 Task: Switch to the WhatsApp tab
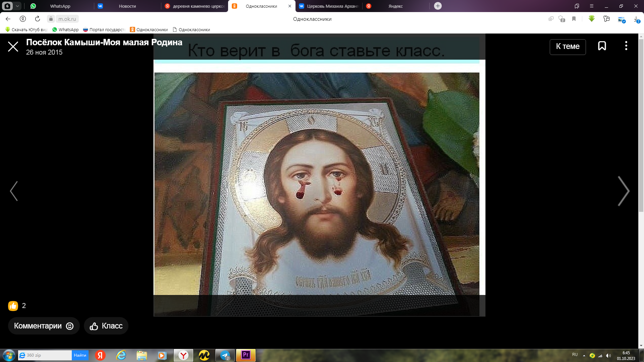click(60, 6)
